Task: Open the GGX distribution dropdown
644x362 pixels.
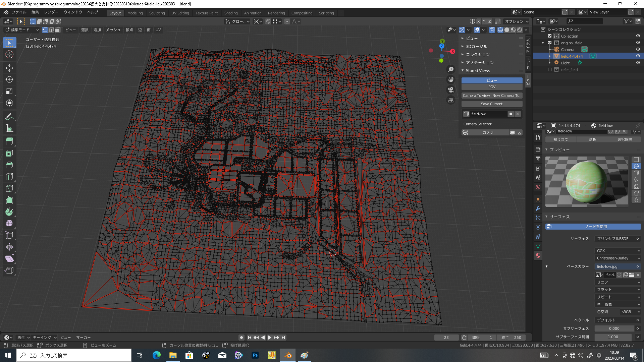Action: click(x=618, y=251)
